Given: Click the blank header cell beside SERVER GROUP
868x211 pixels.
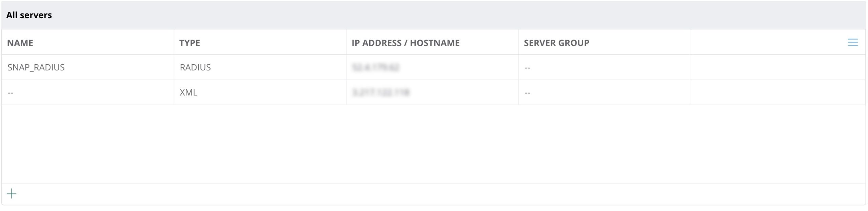Looking at the screenshot, I should (766, 43).
